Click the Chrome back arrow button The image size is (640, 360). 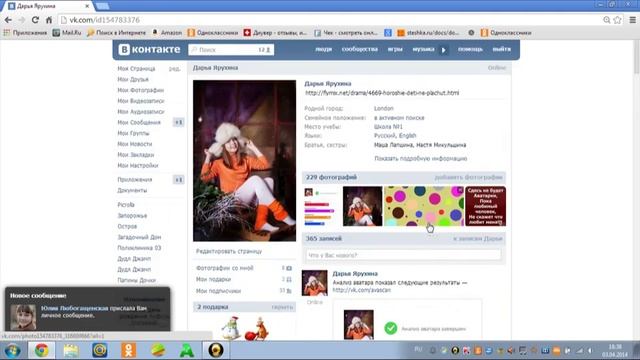click(x=8, y=20)
